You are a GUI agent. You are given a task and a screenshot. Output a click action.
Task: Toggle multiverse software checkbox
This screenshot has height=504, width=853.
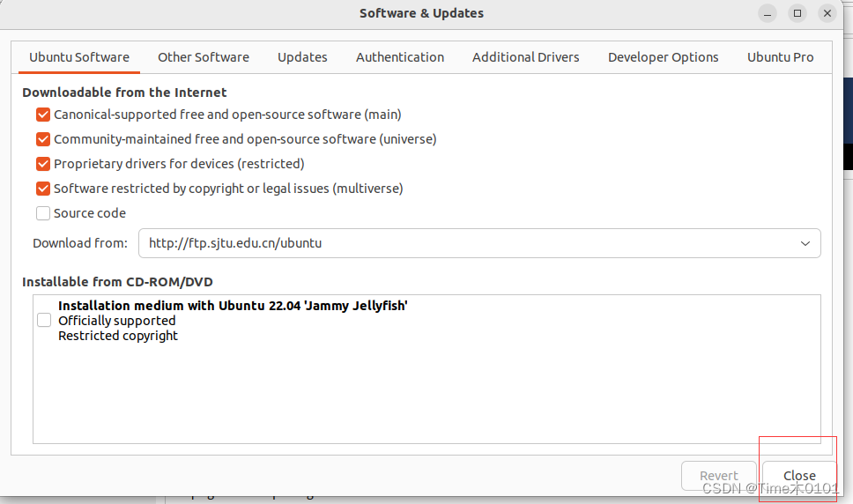[43, 189]
